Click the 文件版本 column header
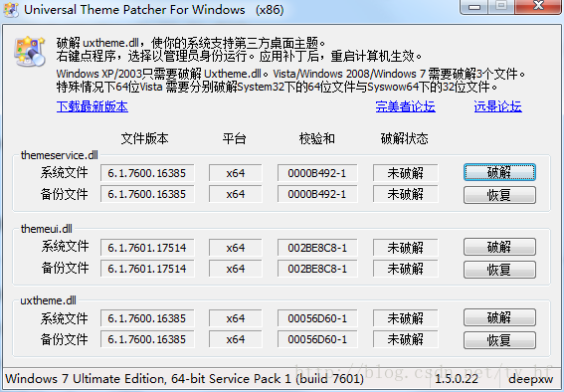The width and height of the screenshot is (564, 392). pyautogui.click(x=144, y=138)
